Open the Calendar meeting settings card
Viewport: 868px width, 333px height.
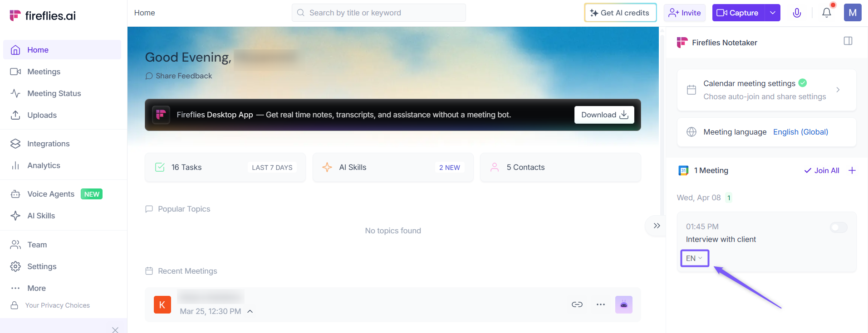click(766, 90)
